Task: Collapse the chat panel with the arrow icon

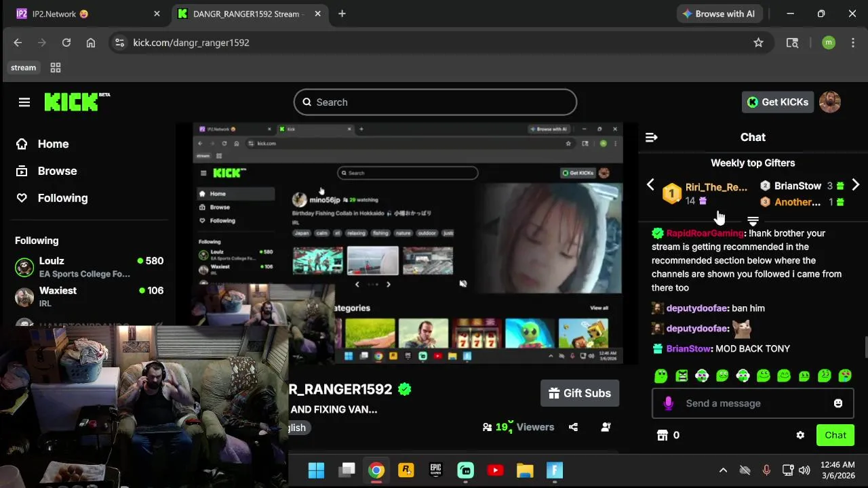Action: coord(652,138)
